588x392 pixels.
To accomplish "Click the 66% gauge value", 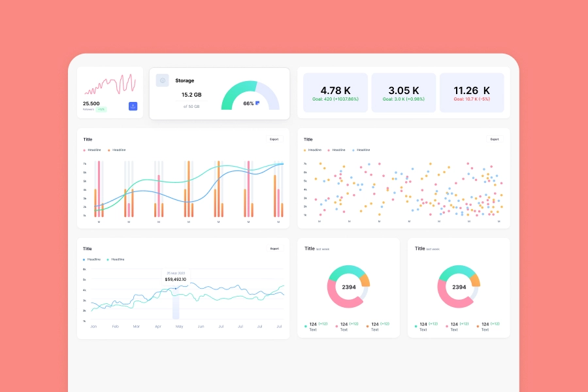I will (248, 103).
